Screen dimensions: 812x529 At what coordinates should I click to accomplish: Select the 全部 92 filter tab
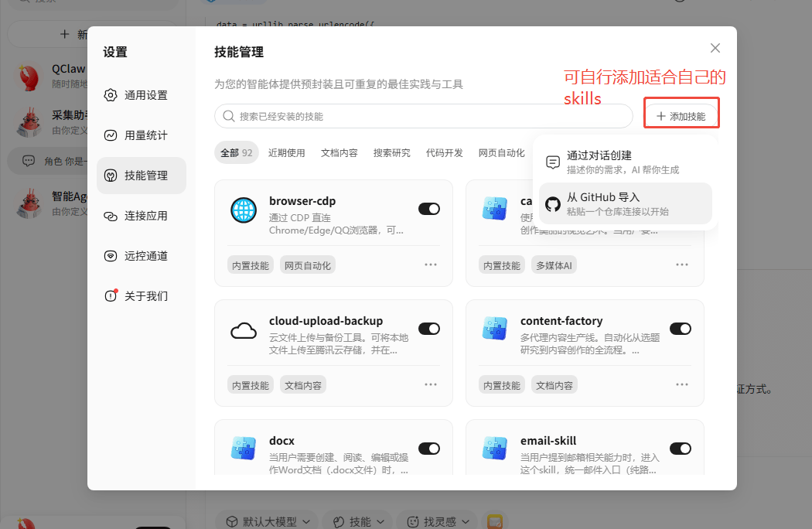[x=236, y=153]
